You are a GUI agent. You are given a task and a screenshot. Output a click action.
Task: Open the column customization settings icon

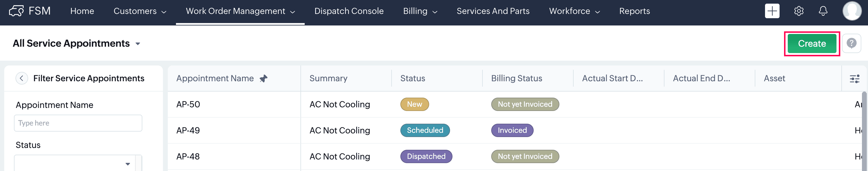pos(854,79)
